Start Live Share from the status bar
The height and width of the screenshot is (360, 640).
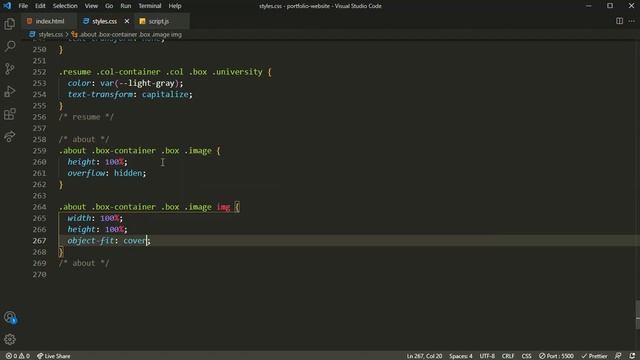[53, 356]
